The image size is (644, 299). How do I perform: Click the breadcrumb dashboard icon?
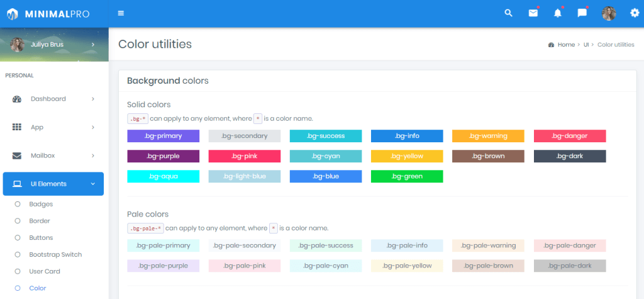[x=551, y=45]
